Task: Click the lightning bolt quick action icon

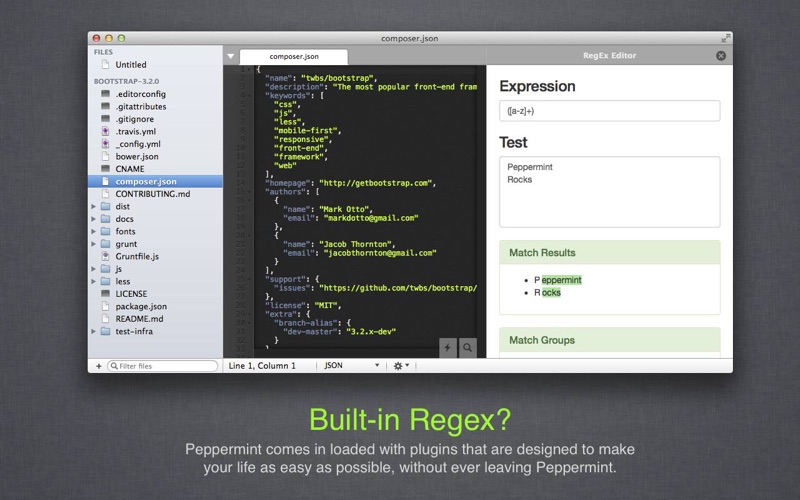Action: pos(447,347)
